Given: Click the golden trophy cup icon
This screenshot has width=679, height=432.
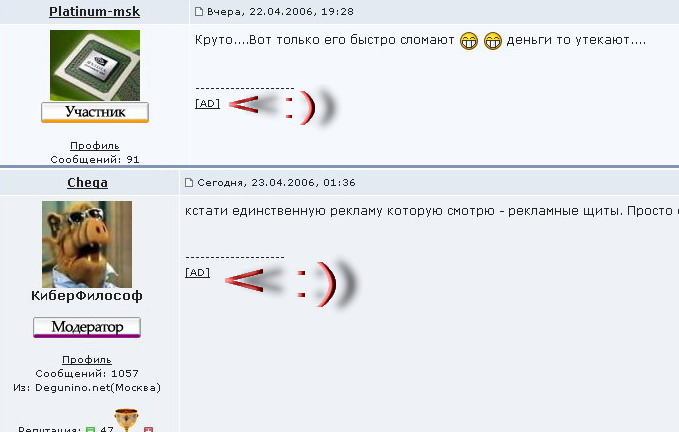Looking at the screenshot, I should (x=126, y=419).
